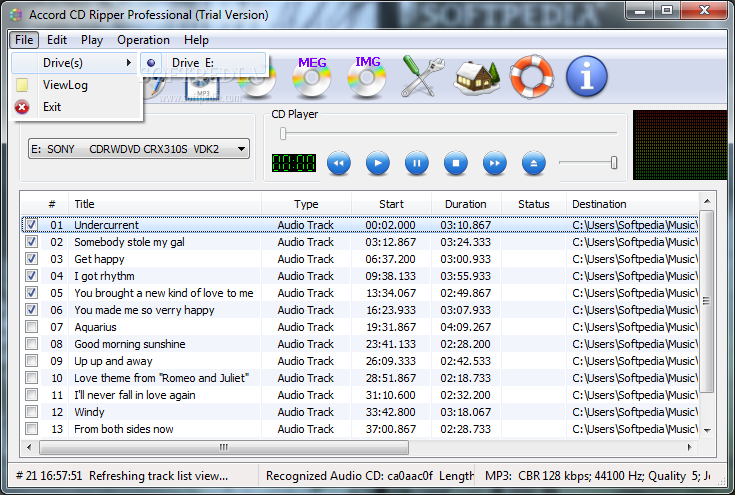Open help with the lifebuoy icon
Viewport: 735px width, 495px height.
coord(532,76)
